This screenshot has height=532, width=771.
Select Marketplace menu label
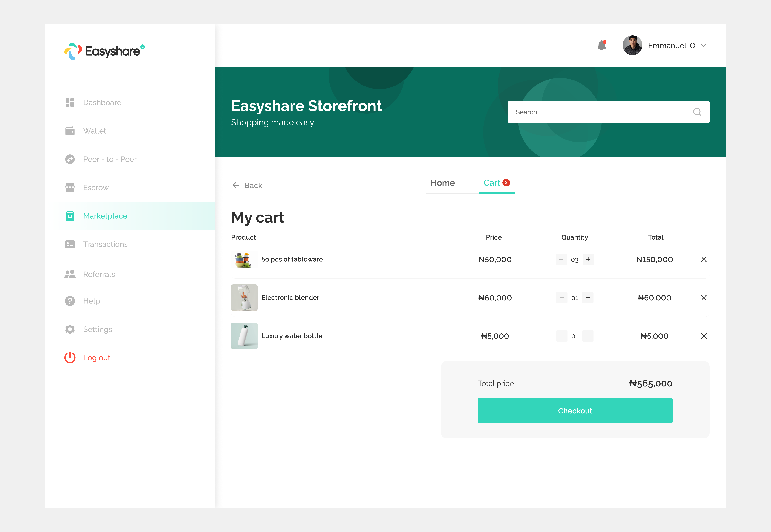(105, 216)
